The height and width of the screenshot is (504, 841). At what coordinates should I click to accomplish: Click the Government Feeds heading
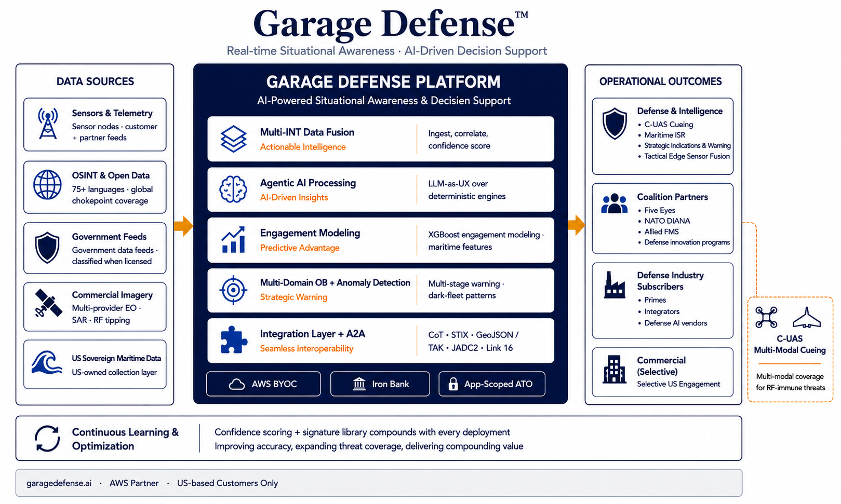tap(109, 237)
